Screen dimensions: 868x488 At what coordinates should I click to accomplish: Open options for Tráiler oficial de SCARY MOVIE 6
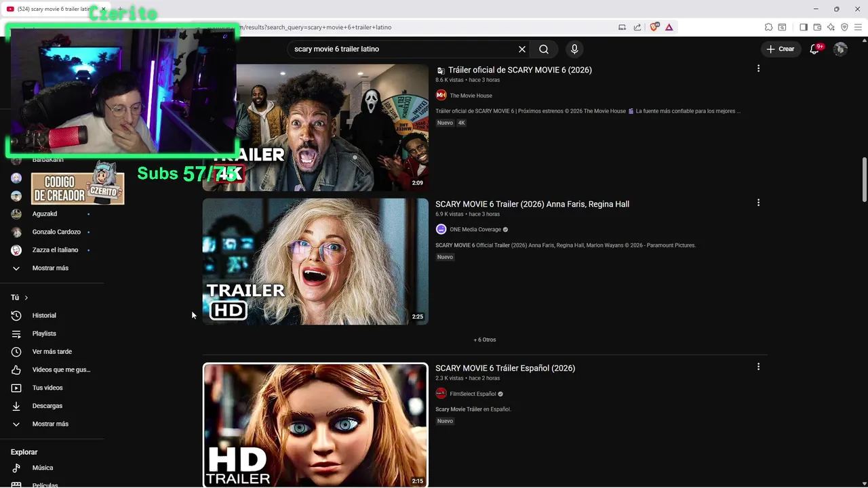[758, 68]
